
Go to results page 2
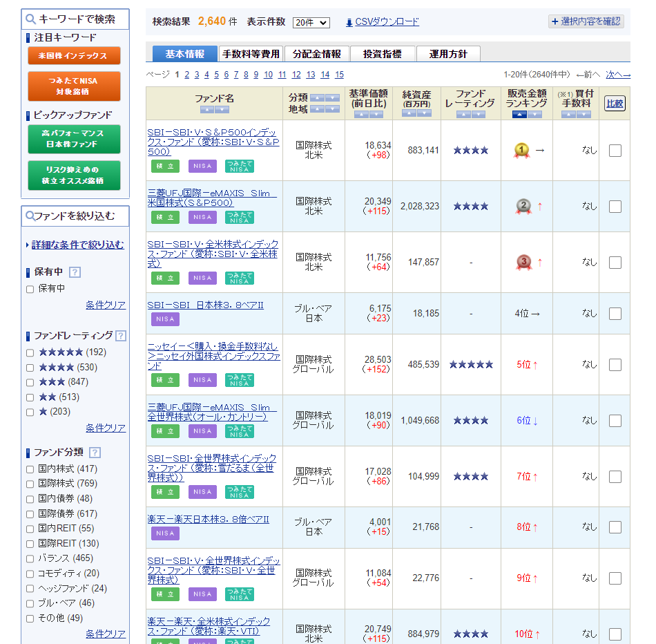tap(186, 75)
